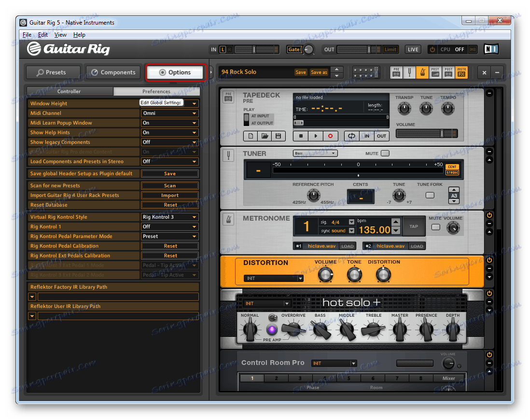Open the File menu

point(27,34)
